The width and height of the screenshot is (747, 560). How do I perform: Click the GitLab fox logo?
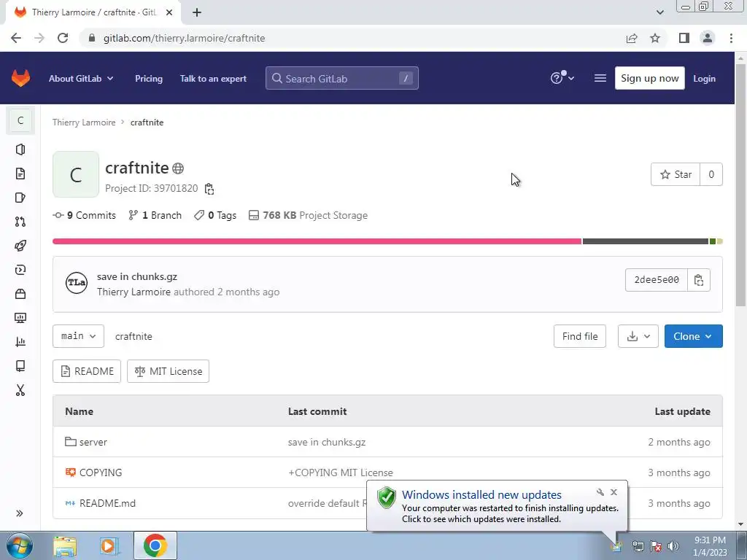coord(20,78)
